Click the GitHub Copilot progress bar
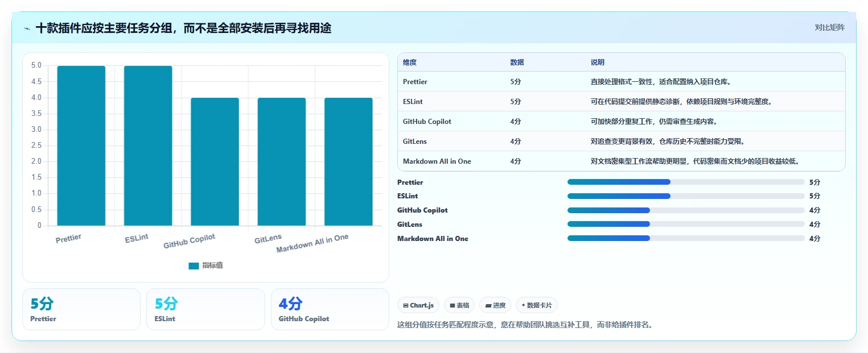 click(x=686, y=210)
